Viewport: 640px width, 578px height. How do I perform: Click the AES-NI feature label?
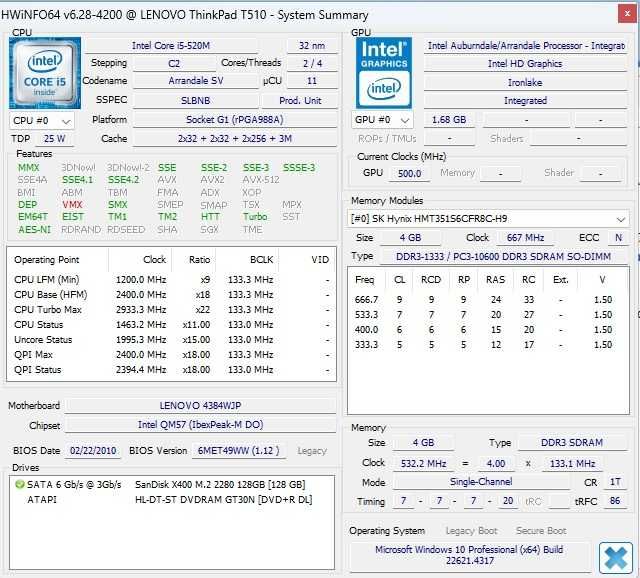34,229
